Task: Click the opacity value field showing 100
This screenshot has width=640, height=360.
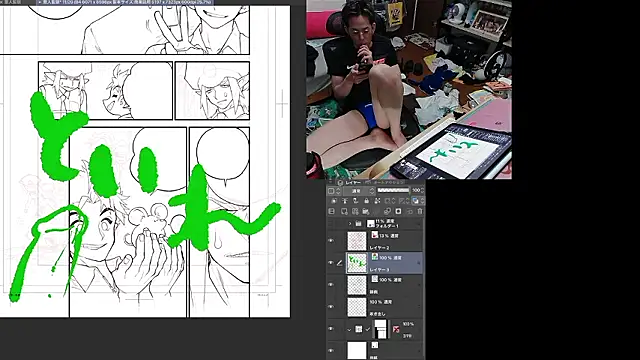Action: (416, 191)
